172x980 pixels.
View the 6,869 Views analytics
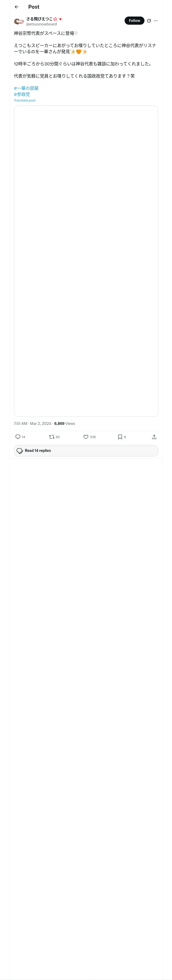64,423
